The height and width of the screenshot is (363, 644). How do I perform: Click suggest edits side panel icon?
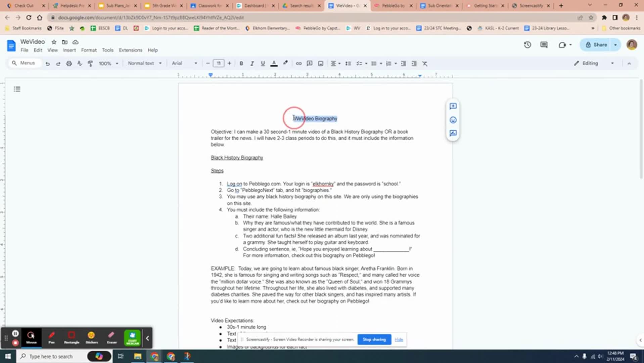click(x=453, y=133)
